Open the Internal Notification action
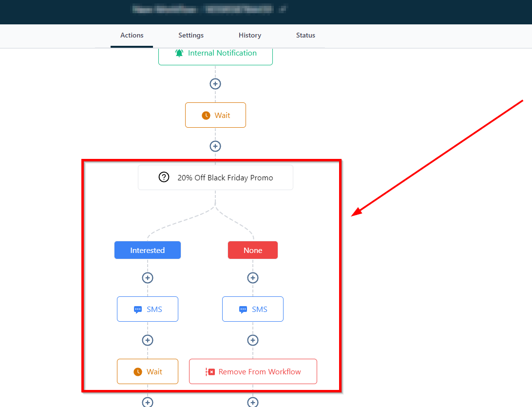 pyautogui.click(x=215, y=56)
